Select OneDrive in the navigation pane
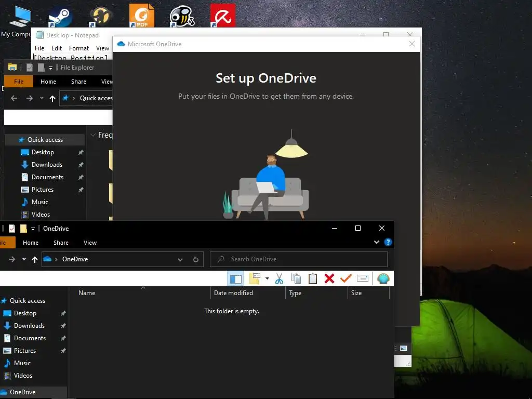 (x=22, y=392)
